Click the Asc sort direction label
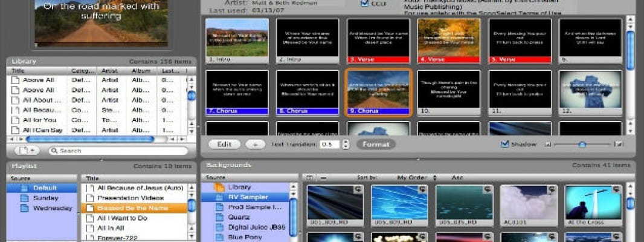The height and width of the screenshot is (242, 644). pos(457,178)
